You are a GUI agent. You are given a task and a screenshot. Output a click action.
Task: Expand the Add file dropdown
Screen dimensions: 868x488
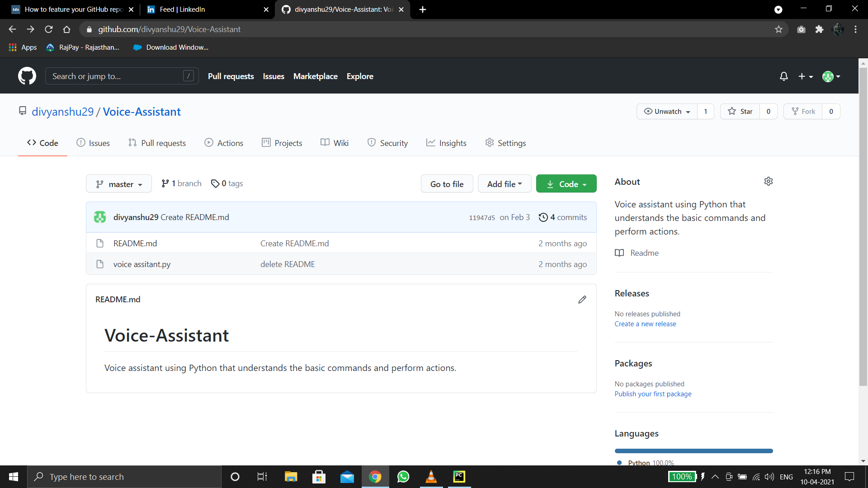click(x=505, y=183)
